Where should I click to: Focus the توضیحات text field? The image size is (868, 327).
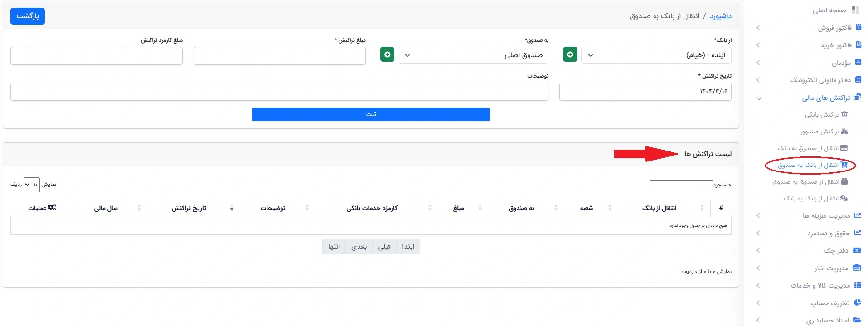[279, 92]
